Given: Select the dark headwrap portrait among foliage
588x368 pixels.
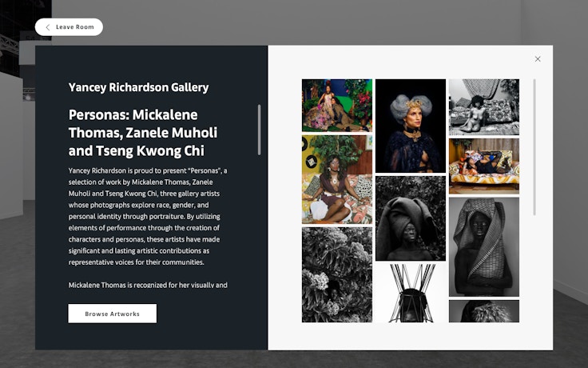Looking at the screenshot, I should [411, 218].
